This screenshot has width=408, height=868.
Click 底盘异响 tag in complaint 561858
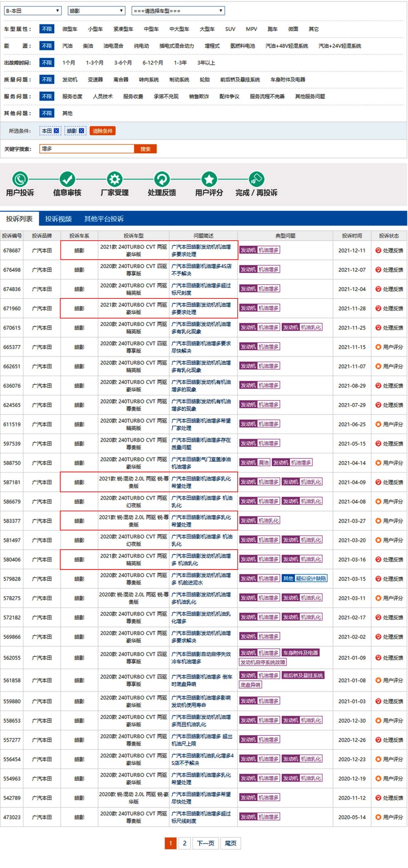(x=251, y=685)
